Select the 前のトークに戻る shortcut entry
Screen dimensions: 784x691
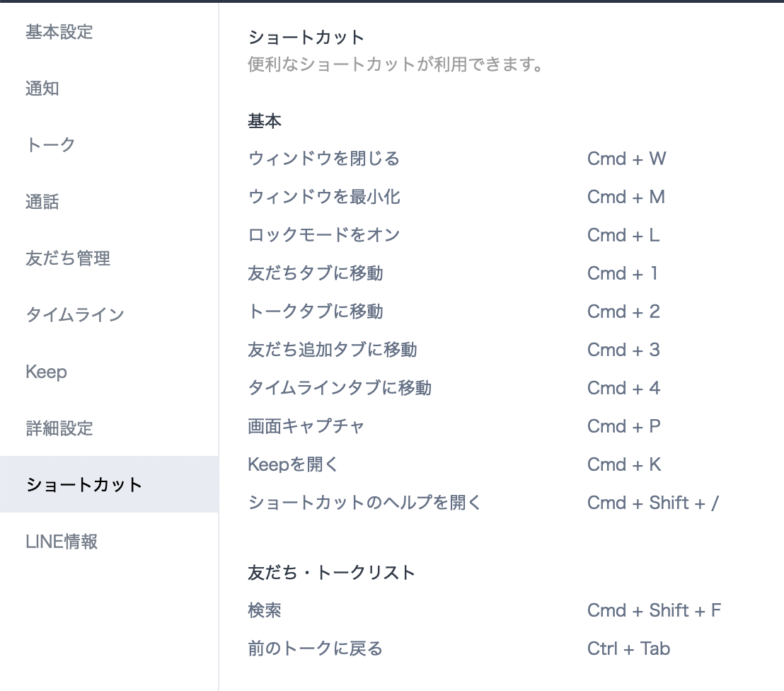314,649
